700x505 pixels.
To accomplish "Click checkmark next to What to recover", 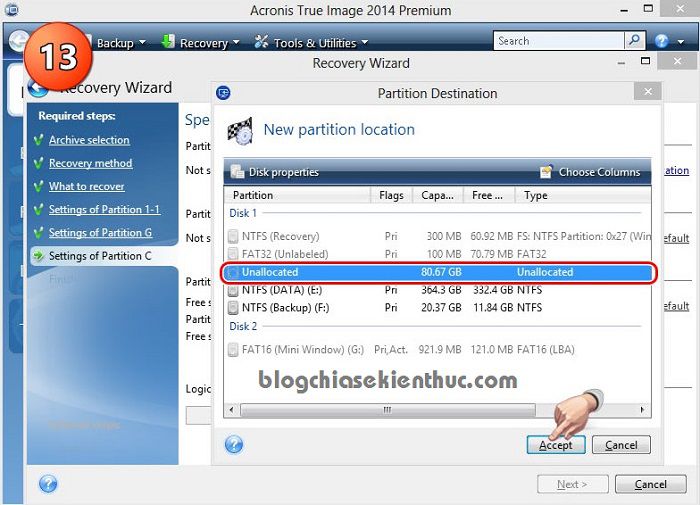I will tap(39, 186).
